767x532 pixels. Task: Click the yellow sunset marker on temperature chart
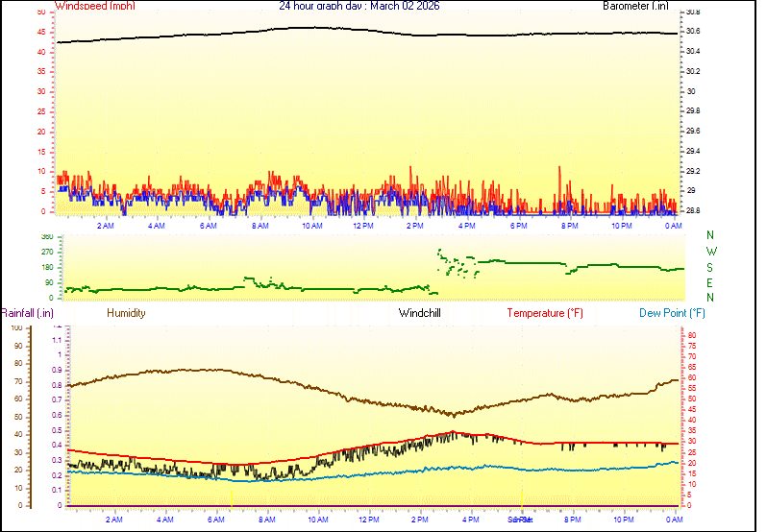pos(522,497)
